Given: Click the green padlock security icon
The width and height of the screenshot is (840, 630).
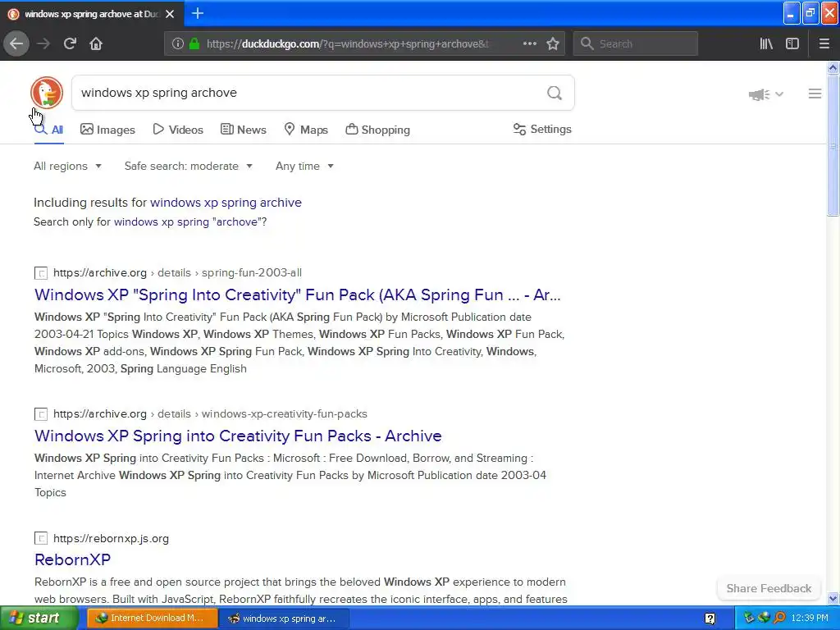Looking at the screenshot, I should coord(194,44).
